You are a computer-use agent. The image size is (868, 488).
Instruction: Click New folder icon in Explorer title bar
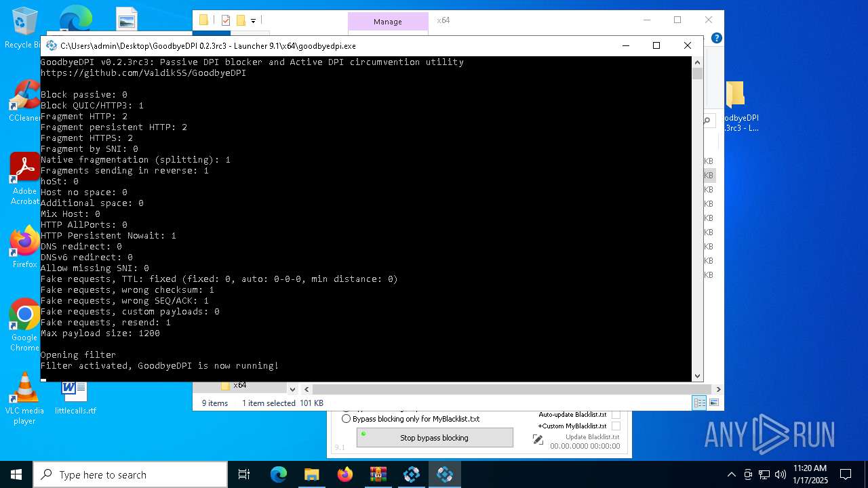click(241, 20)
